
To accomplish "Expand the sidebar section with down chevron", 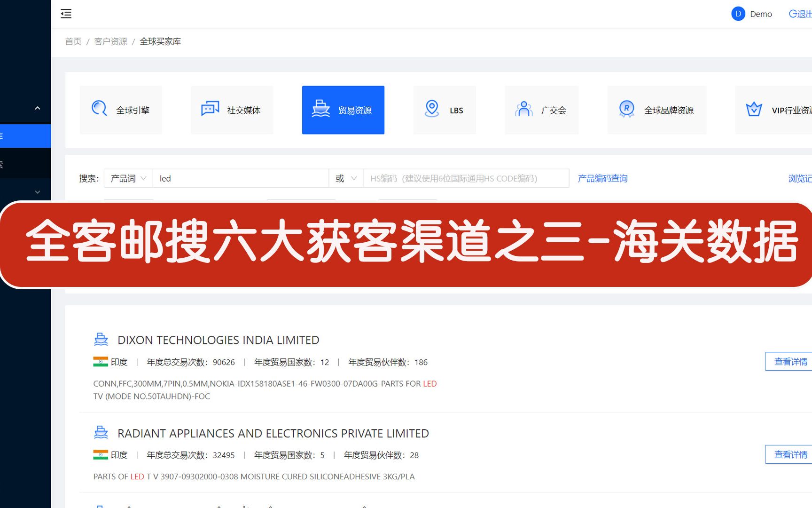I will click(x=37, y=192).
